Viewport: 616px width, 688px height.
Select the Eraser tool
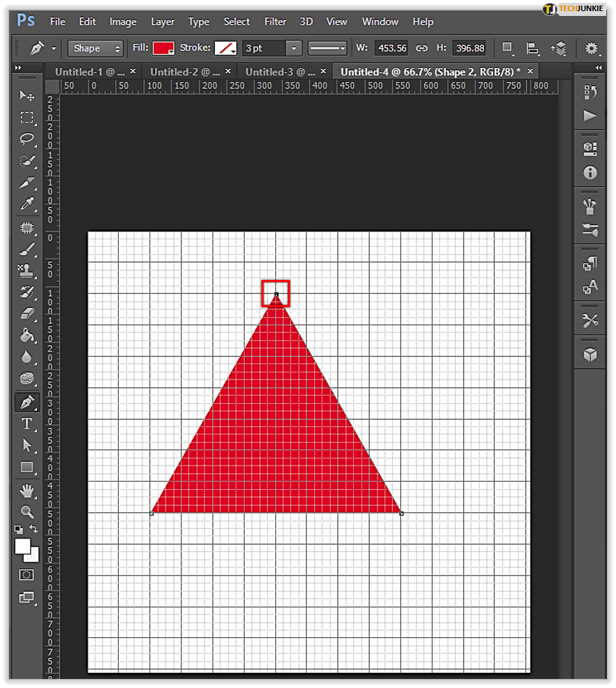[27, 313]
